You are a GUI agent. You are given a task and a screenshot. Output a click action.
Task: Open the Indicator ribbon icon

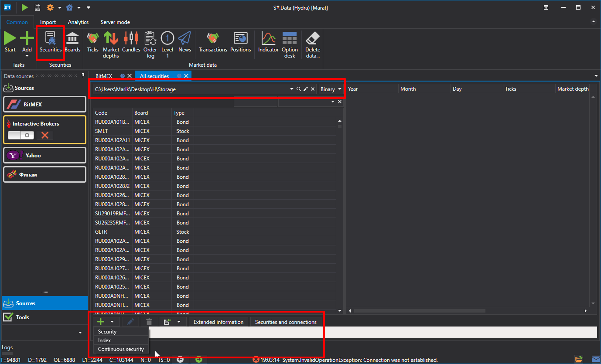point(268,42)
